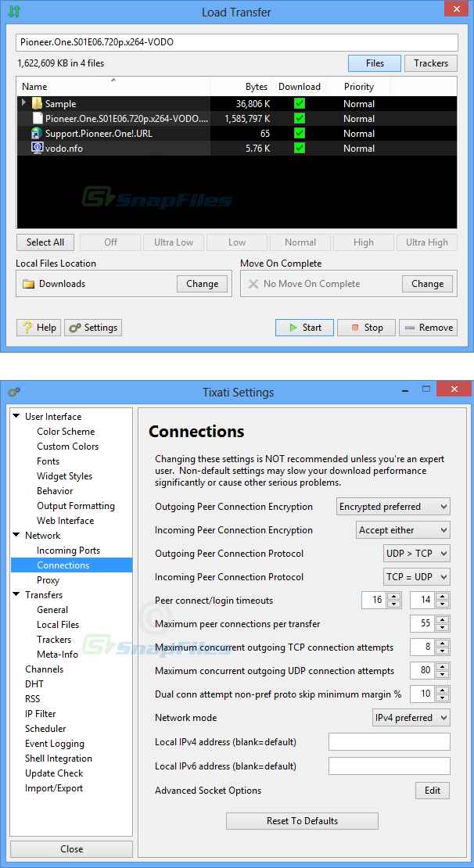Set priority to Ultra High
The width and height of the screenshot is (474, 868).
click(x=427, y=242)
